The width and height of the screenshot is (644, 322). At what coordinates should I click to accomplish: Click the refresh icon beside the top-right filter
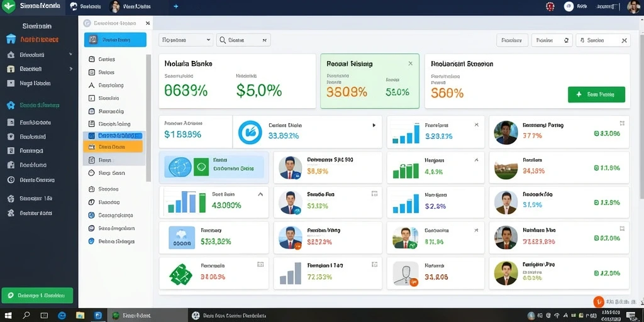click(566, 40)
